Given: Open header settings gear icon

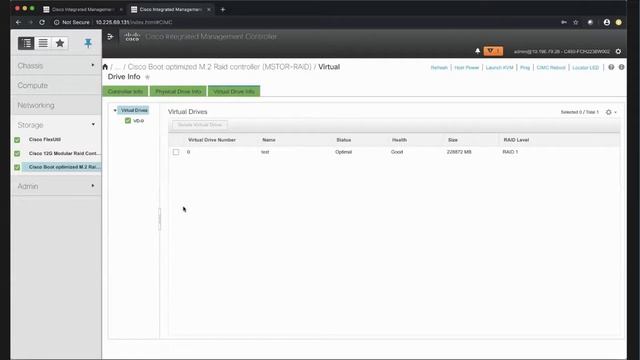Looking at the screenshot, I should click(x=618, y=51).
